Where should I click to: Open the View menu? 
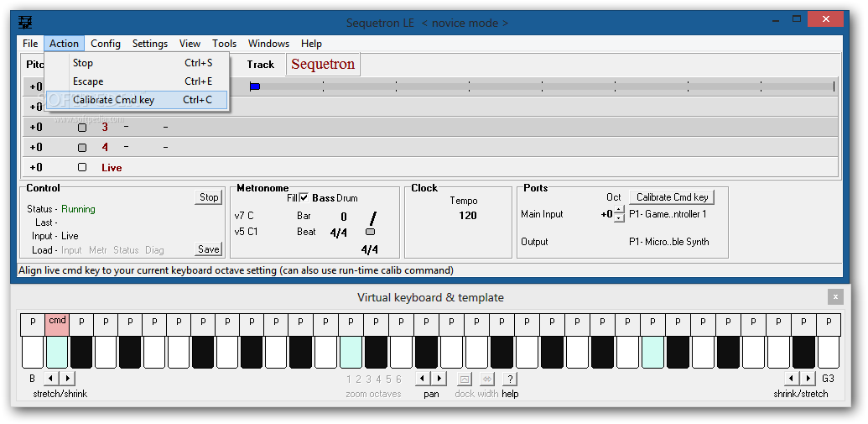[x=190, y=43]
